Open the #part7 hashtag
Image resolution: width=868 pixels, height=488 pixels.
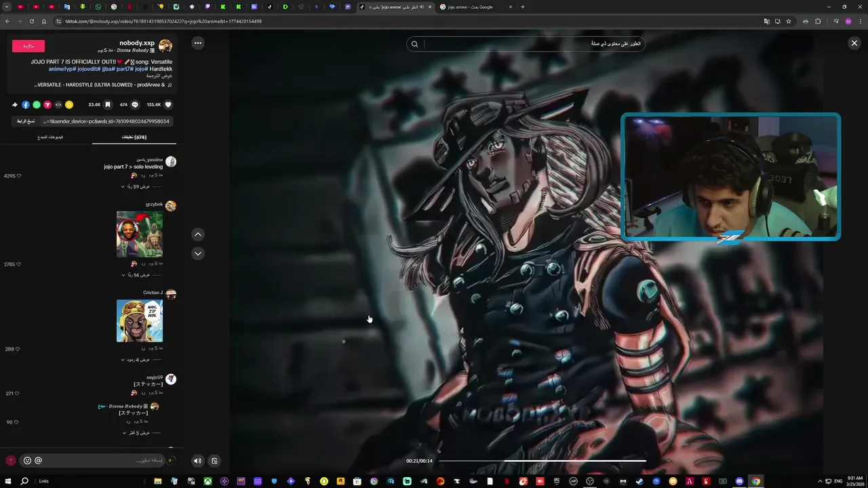point(125,69)
